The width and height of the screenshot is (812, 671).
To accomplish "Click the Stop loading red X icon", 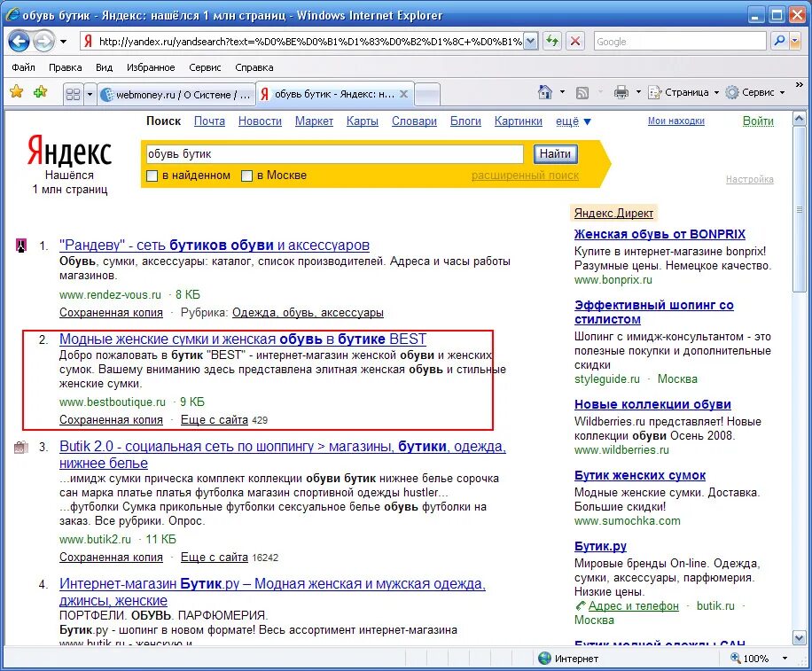I will click(x=574, y=41).
